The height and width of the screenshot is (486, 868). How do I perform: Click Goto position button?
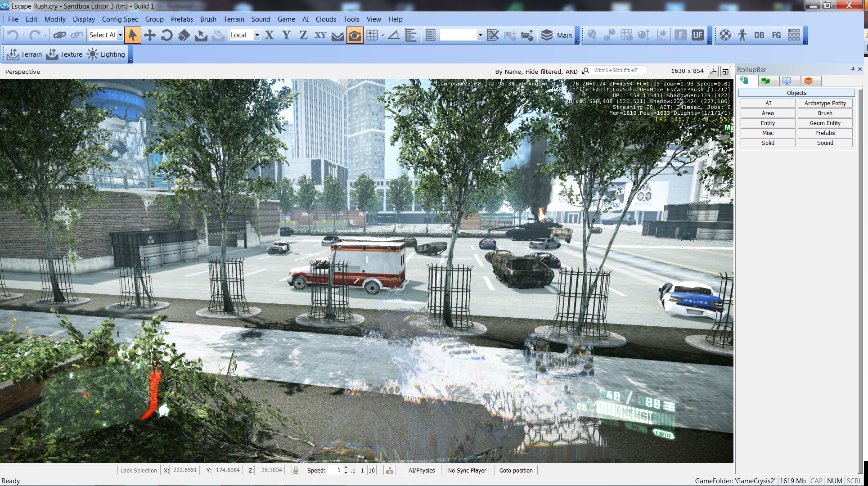pos(516,470)
